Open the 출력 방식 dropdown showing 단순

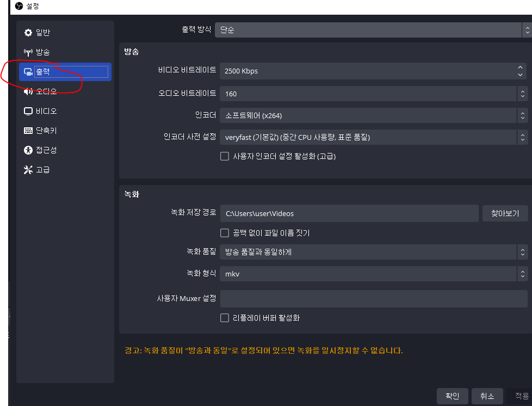coord(373,30)
